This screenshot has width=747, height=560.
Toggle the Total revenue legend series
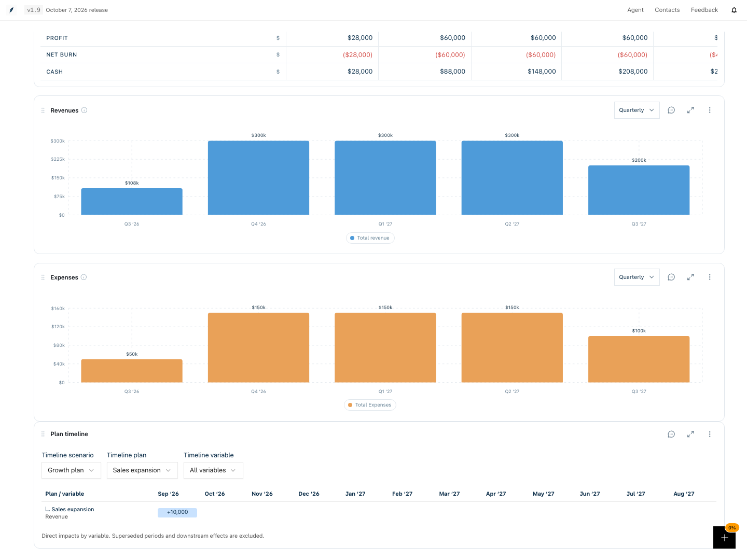tap(370, 238)
